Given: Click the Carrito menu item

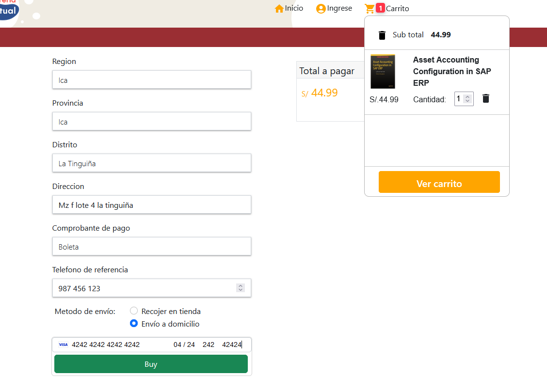Looking at the screenshot, I should [x=398, y=8].
